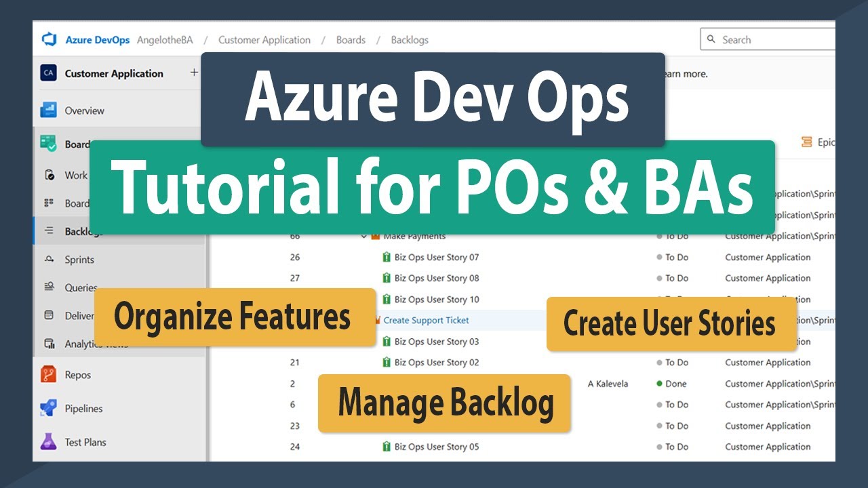Image resolution: width=868 pixels, height=488 pixels.
Task: Open Biz Ops User Story 02
Action: tap(437, 363)
